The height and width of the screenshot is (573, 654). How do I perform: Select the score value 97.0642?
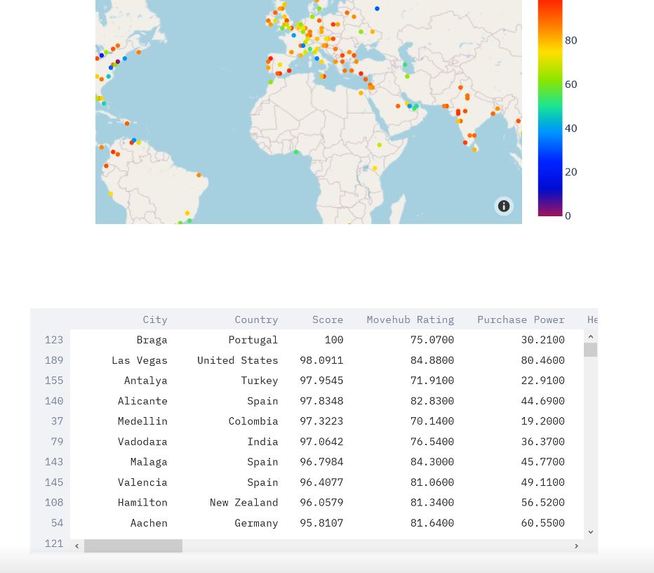(321, 442)
